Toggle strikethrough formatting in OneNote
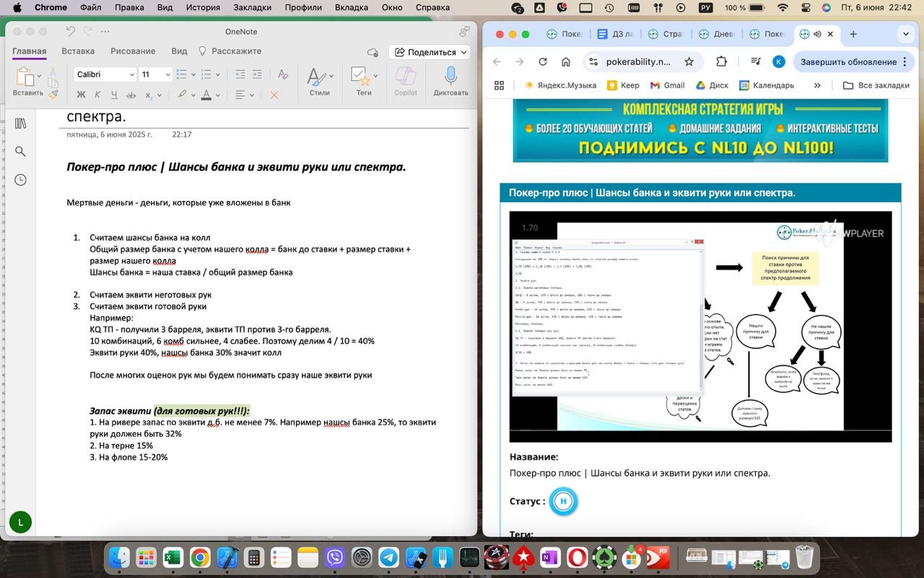Viewport: 924px width, 578px height. (x=131, y=95)
